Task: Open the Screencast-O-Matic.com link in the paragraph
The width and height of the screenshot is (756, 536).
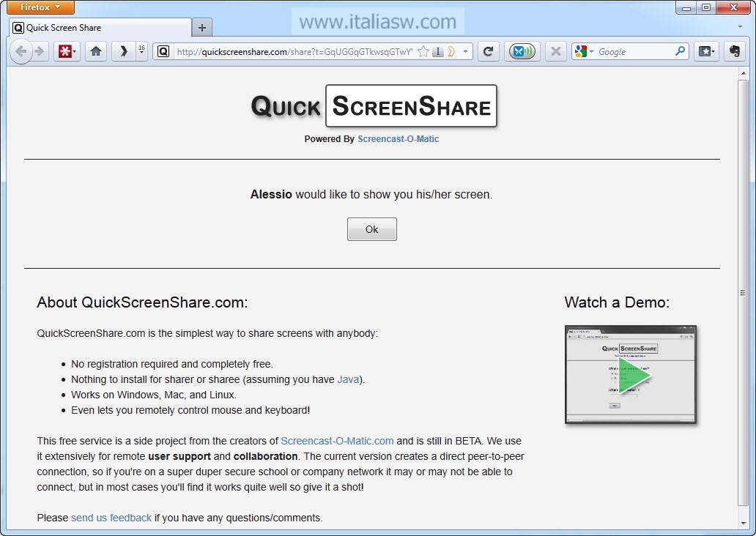Action: point(337,441)
